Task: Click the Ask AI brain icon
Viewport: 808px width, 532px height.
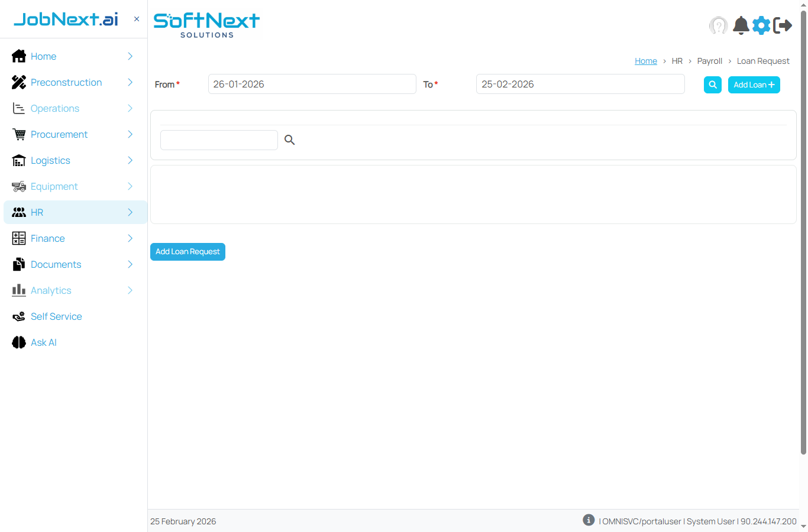Action: [18, 342]
